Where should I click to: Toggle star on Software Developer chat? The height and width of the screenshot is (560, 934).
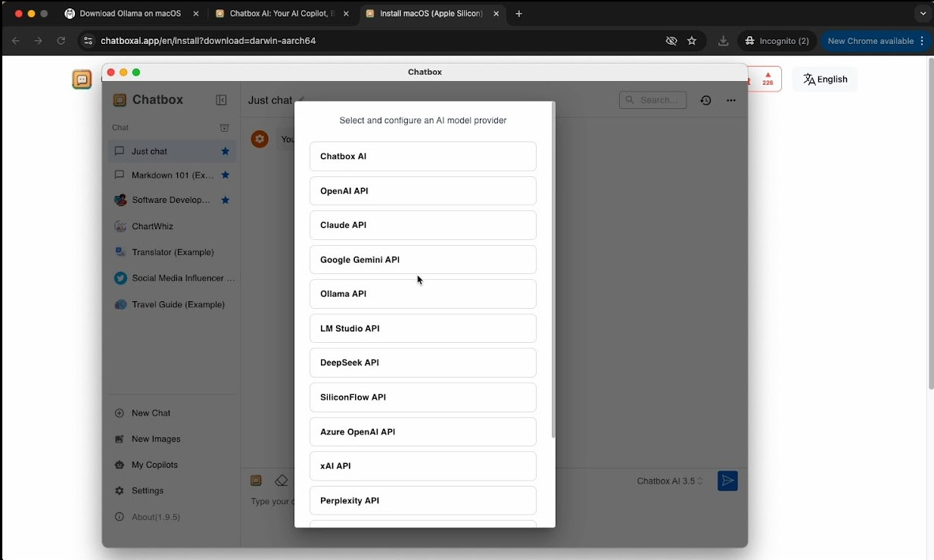pos(225,200)
